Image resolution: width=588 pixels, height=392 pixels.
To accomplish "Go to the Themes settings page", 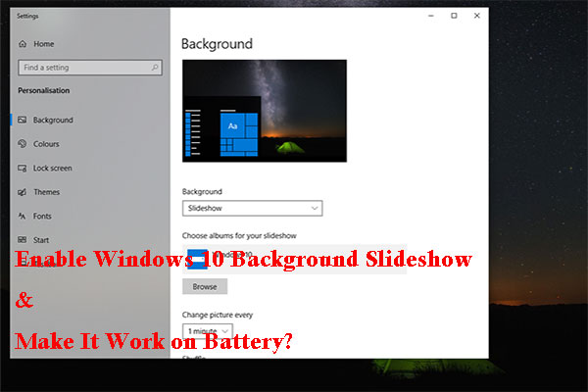I will click(x=46, y=192).
